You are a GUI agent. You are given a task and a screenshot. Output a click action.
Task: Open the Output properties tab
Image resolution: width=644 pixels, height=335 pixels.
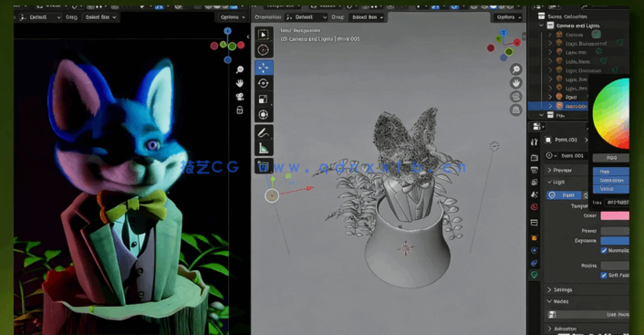[x=534, y=170]
